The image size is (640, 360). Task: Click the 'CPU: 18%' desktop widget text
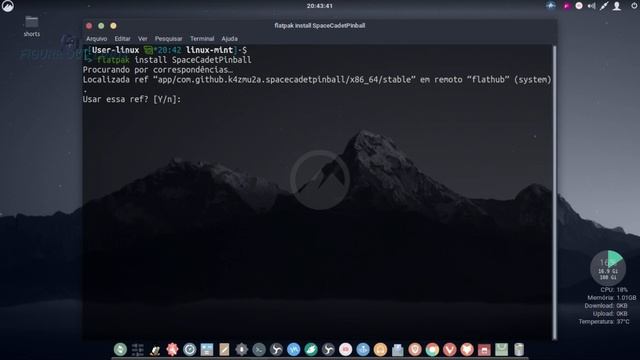pyautogui.click(x=614, y=290)
